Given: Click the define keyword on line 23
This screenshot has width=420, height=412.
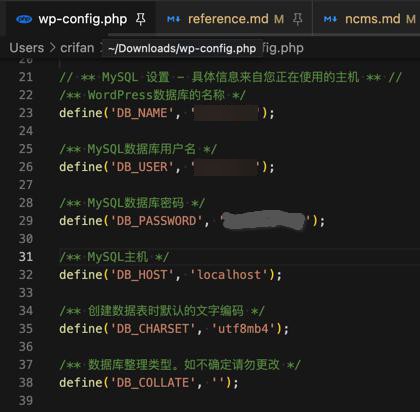Looking at the screenshot, I should (x=81, y=113).
